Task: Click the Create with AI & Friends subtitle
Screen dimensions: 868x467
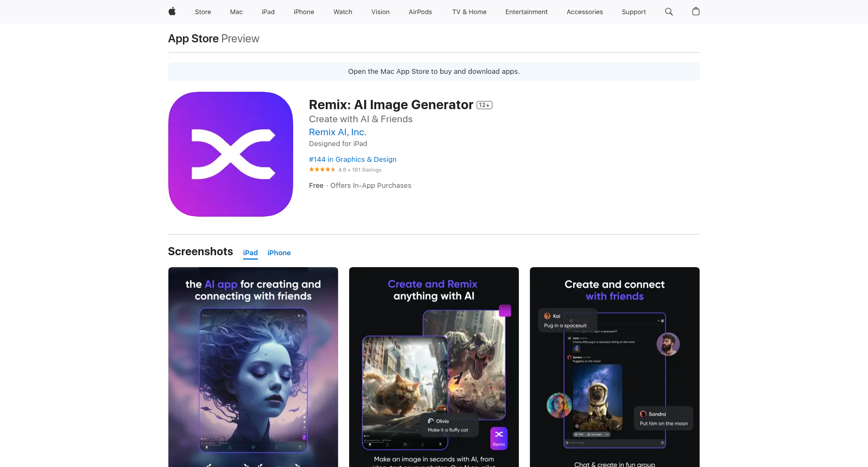Action: point(360,119)
